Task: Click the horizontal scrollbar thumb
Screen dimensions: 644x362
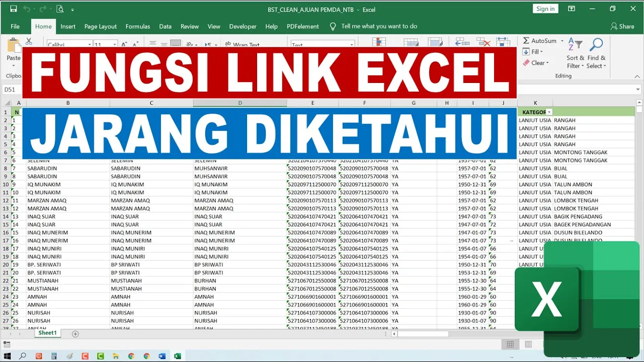Action: click(x=423, y=333)
